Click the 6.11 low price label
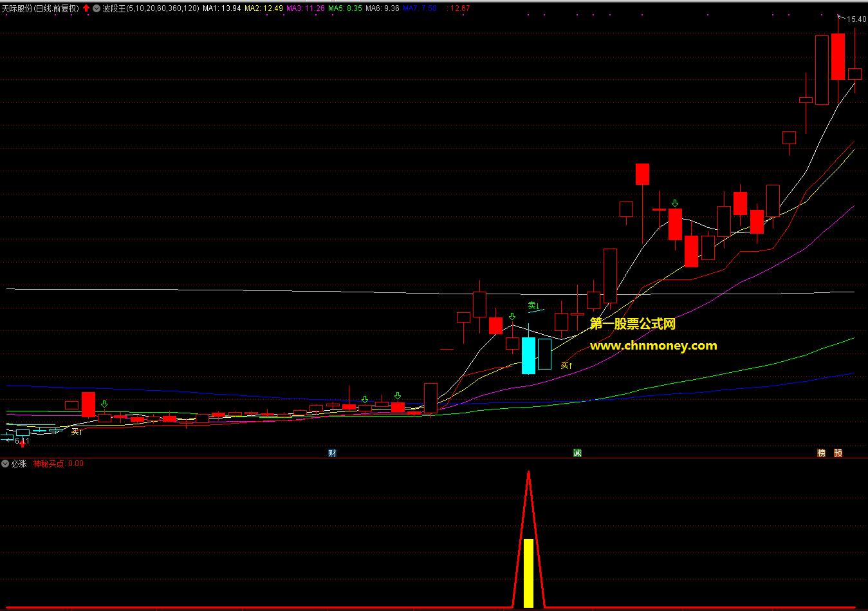 tap(23, 441)
